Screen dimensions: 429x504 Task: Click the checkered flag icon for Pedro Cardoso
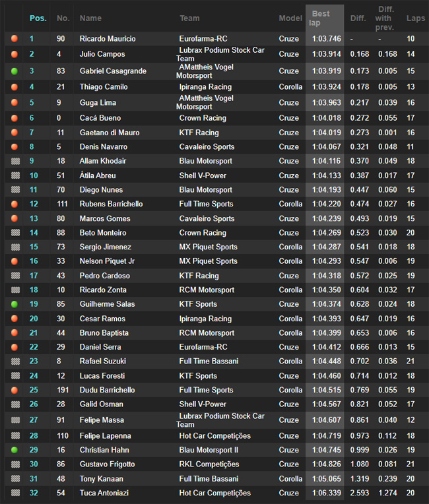[15, 276]
